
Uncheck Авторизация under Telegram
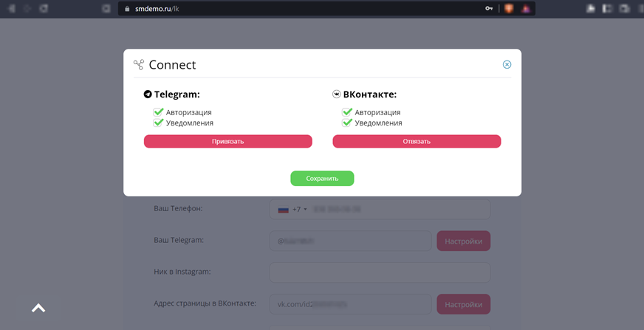point(158,112)
